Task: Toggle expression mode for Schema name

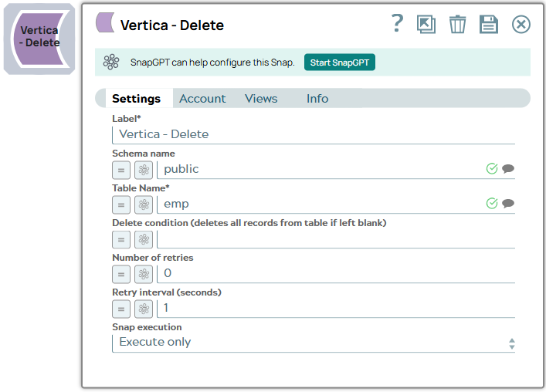Action: (x=121, y=170)
